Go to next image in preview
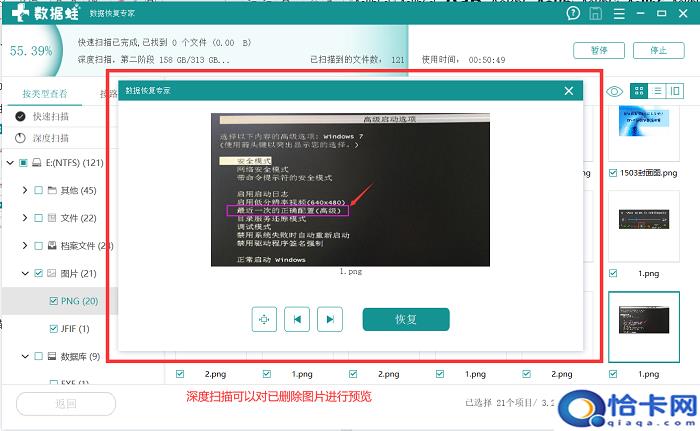 click(x=329, y=319)
